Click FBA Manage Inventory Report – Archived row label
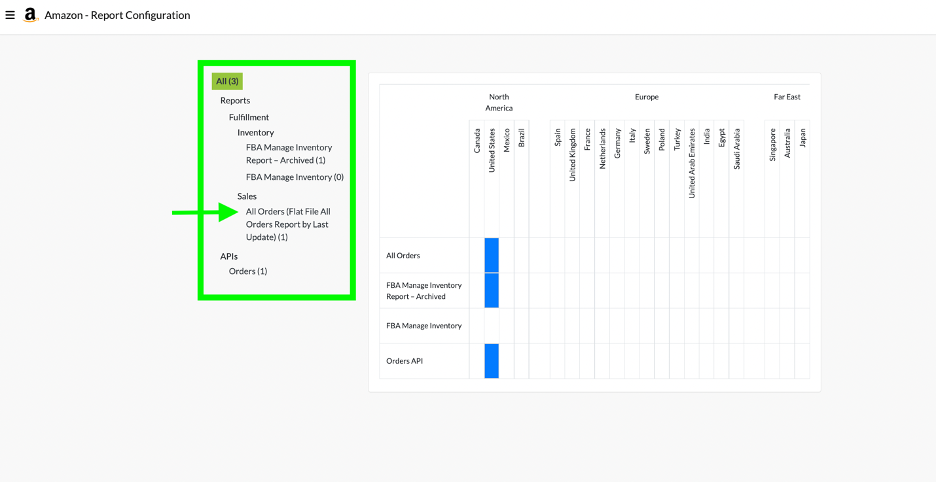936x482 pixels. click(424, 290)
